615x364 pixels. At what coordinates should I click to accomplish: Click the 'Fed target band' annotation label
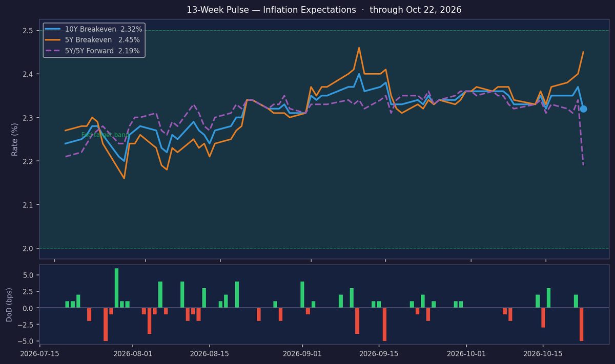pyautogui.click(x=106, y=135)
